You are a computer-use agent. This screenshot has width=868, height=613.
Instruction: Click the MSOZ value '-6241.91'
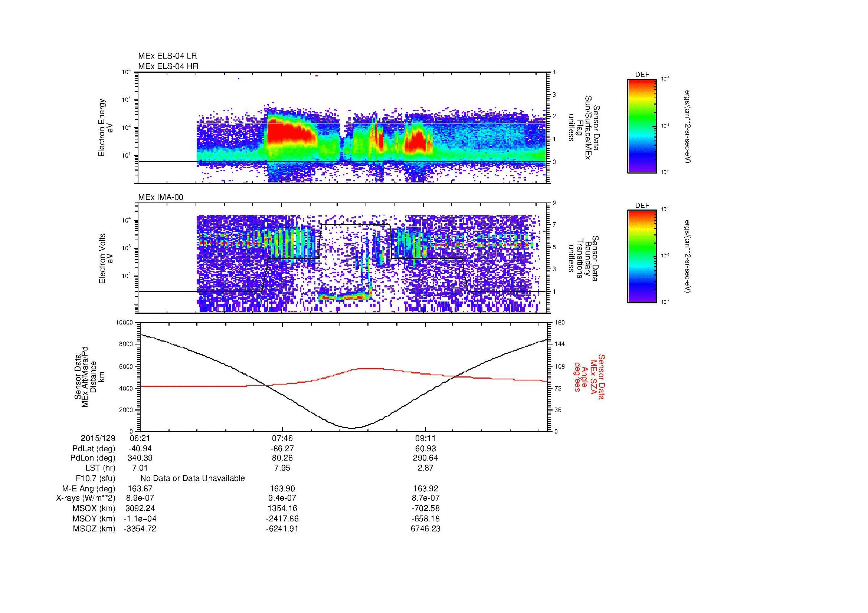click(x=282, y=529)
